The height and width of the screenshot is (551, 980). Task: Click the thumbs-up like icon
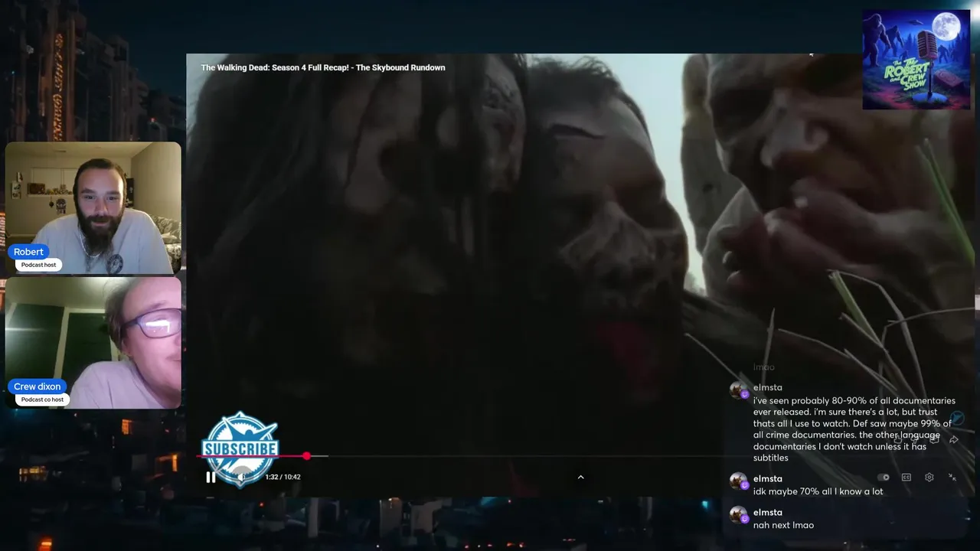click(x=899, y=440)
